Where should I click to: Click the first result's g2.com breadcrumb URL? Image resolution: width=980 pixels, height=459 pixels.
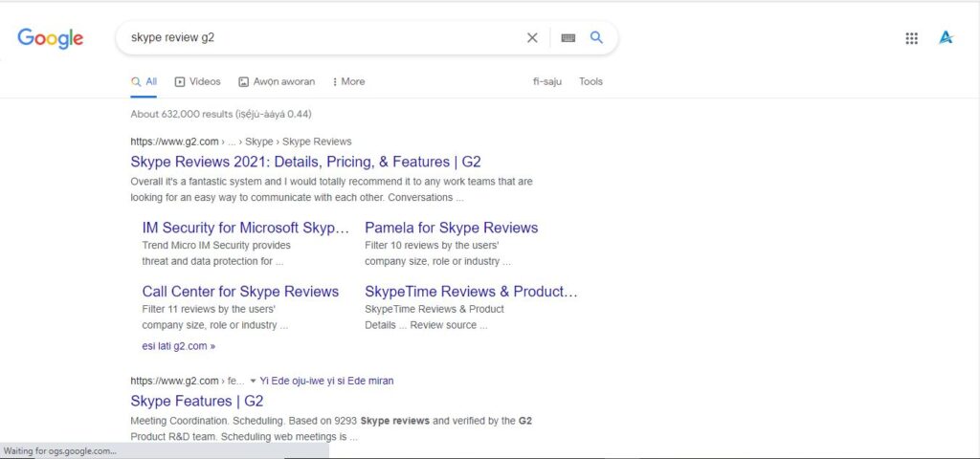pyautogui.click(x=240, y=142)
